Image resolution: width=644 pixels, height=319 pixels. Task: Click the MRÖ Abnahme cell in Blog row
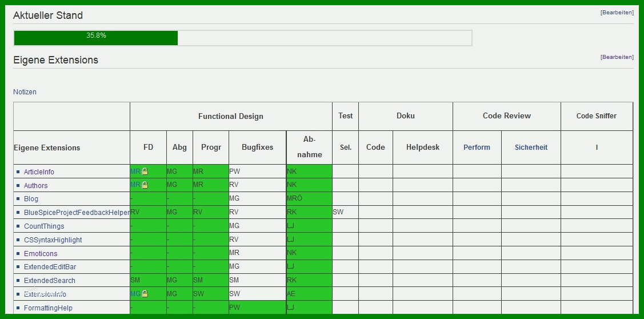(309, 198)
